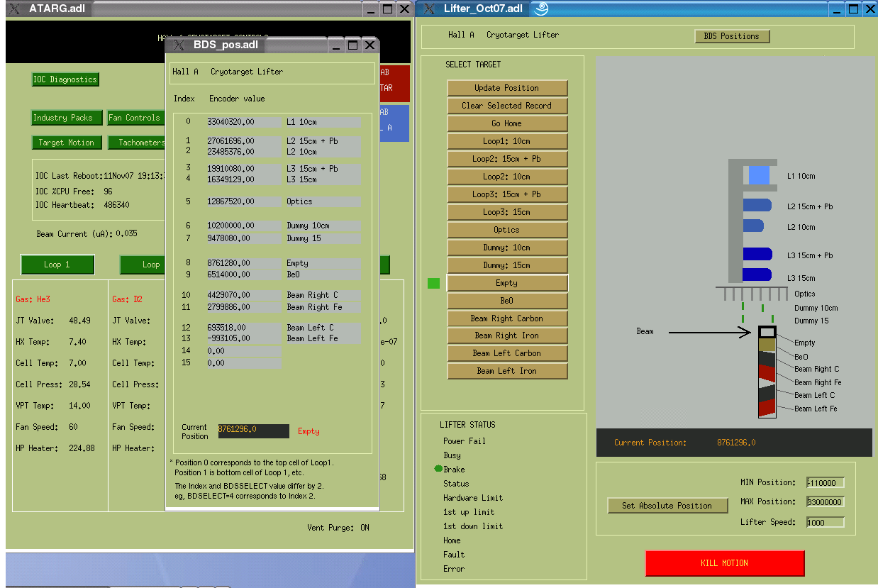Click the Current Position field in BDS_pos
Screen dimensions: 878x588
[x=254, y=431]
